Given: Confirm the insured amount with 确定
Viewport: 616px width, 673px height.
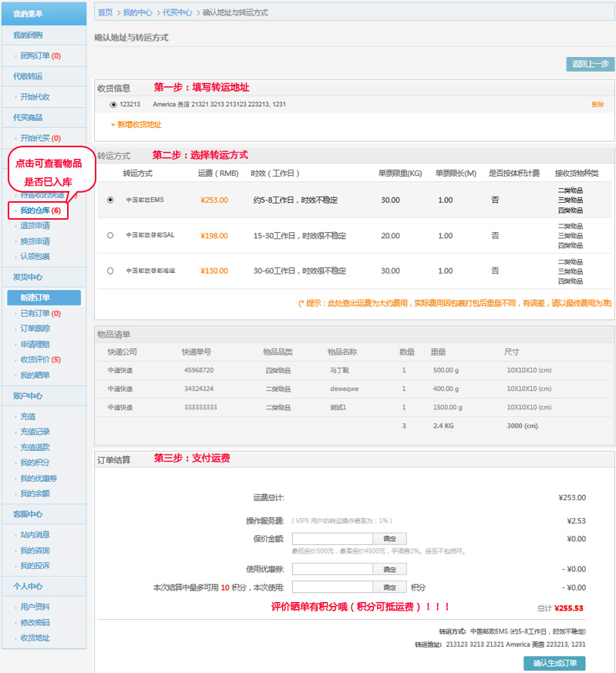Looking at the screenshot, I should click(x=389, y=539).
